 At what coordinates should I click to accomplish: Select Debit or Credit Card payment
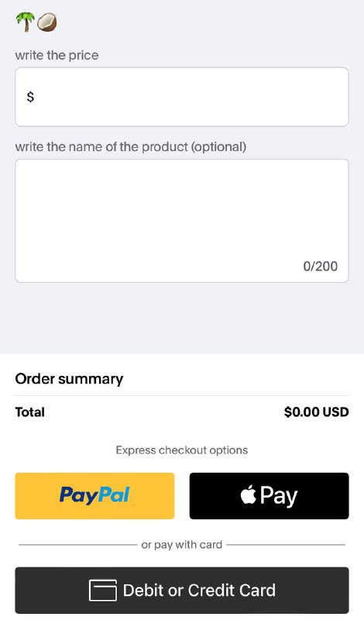(x=182, y=591)
